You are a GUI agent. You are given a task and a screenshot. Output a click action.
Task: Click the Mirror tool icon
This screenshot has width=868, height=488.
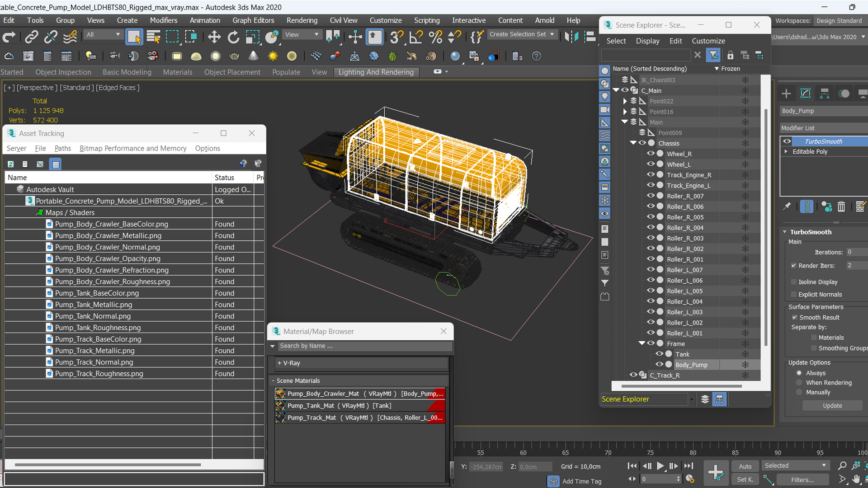click(571, 37)
